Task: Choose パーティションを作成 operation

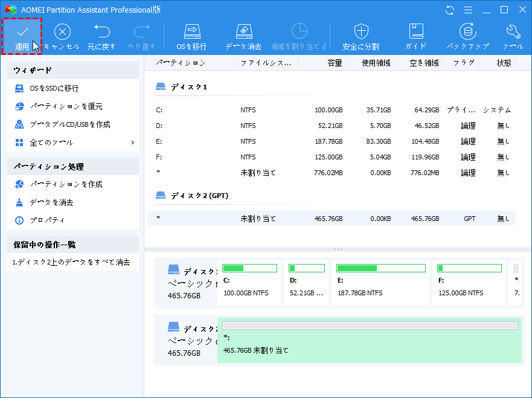Action: tap(73, 184)
